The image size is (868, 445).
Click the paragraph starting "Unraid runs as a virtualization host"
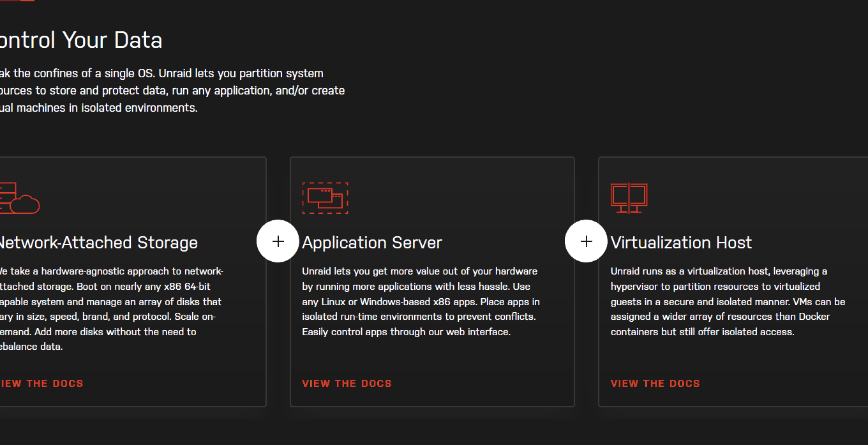(x=728, y=301)
